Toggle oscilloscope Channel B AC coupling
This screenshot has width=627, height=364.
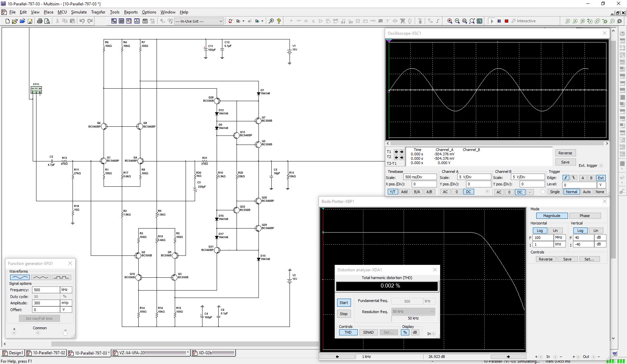click(x=499, y=192)
